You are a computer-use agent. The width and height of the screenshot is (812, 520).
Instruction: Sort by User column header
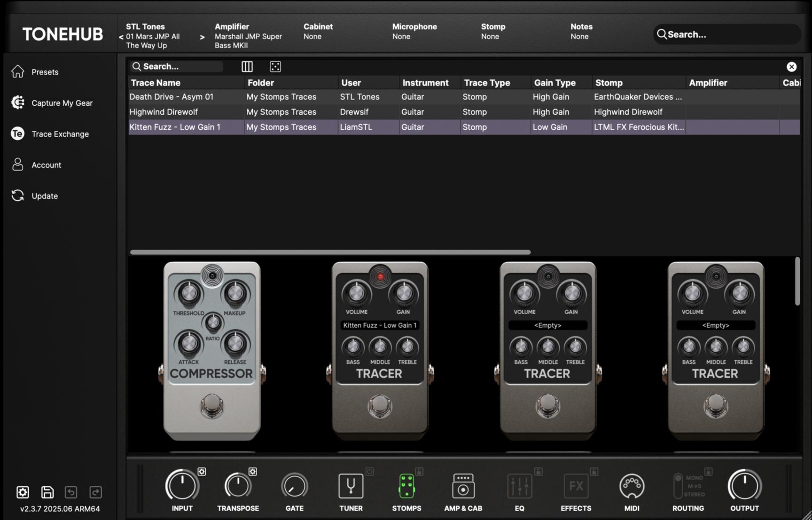click(x=368, y=83)
